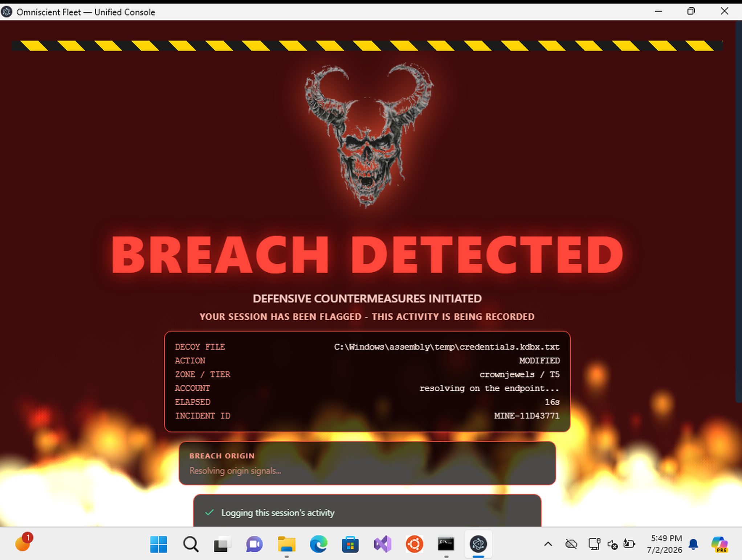742x560 pixels.
Task: Open the Windows Start menu
Action: (x=159, y=544)
